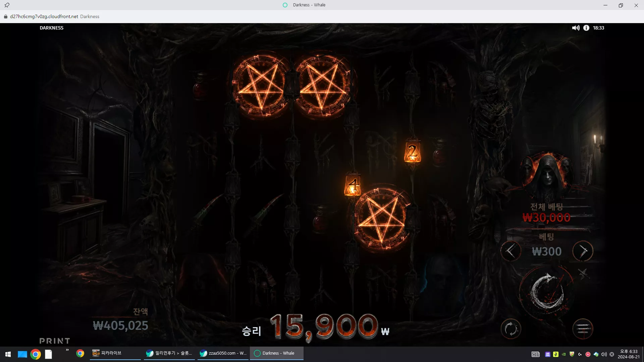Click the balance value ₩405,025

120,325
